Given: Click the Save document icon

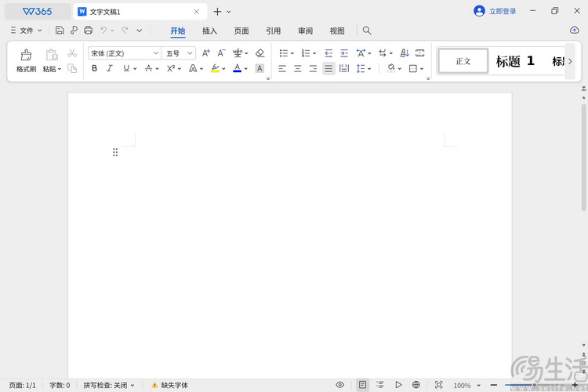Looking at the screenshot, I should 60,31.
